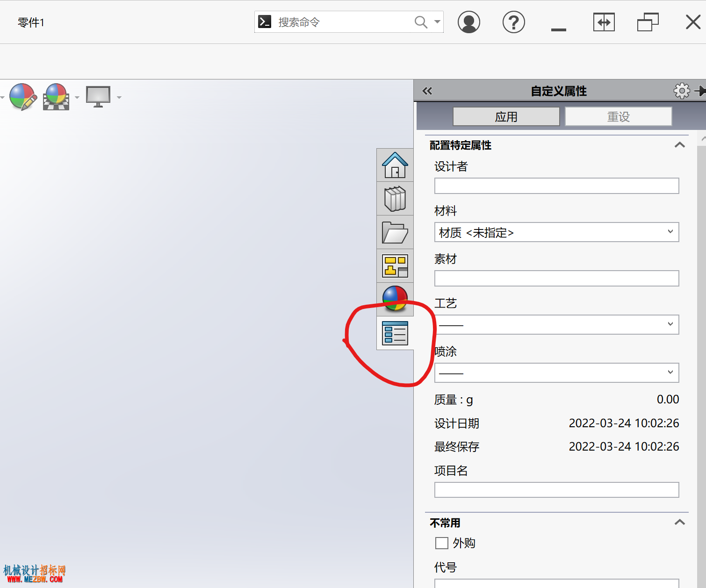Check the 外购 checkbox
This screenshot has width=706, height=588.
[x=442, y=543]
